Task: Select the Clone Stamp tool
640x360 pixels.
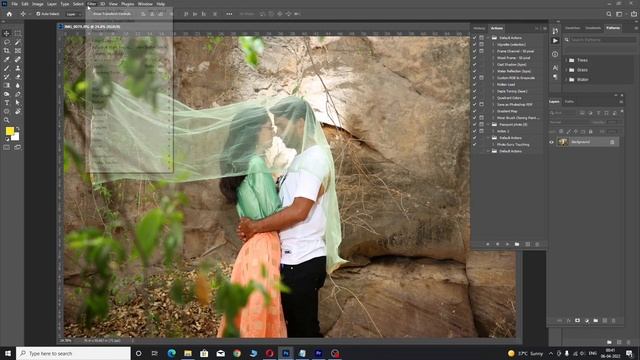Action: 18,68
